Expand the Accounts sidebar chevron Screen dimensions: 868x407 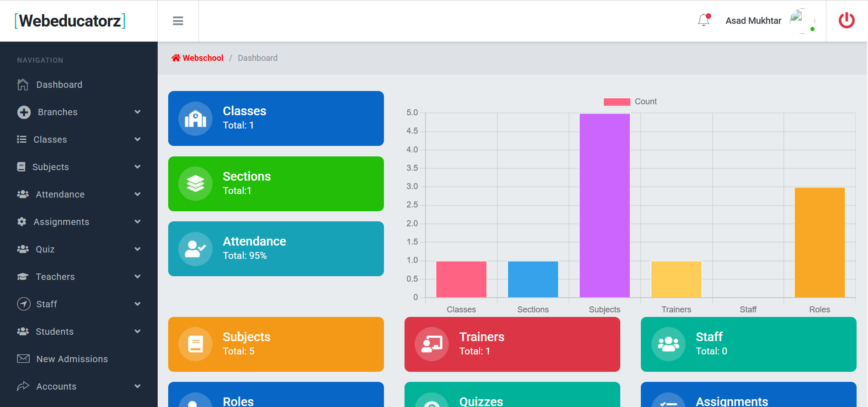[x=138, y=386]
